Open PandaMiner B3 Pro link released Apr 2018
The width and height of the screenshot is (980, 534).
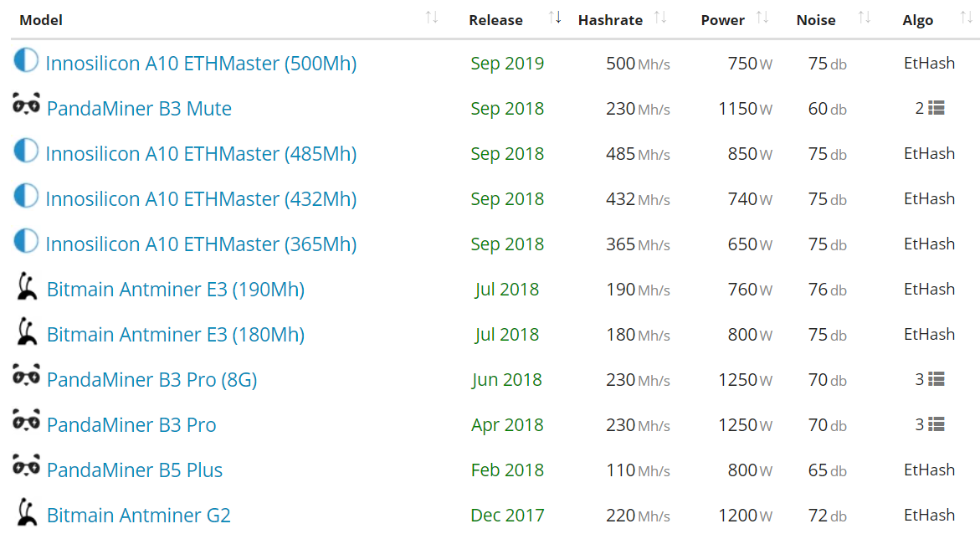[x=131, y=424]
